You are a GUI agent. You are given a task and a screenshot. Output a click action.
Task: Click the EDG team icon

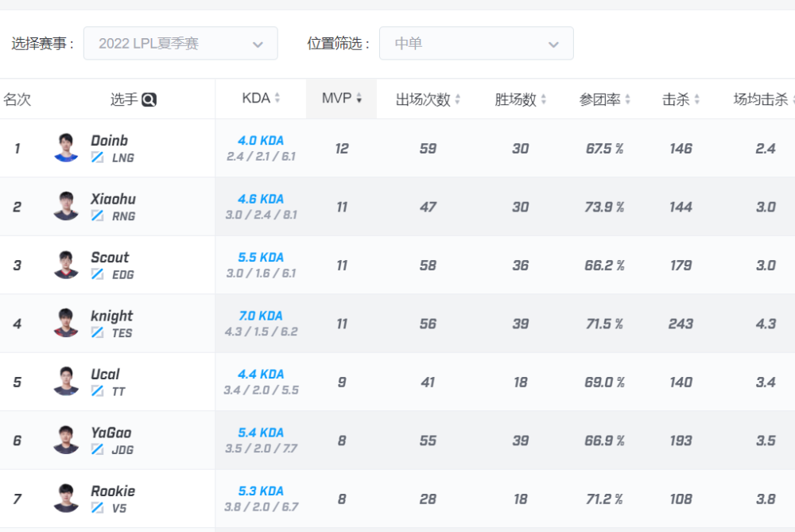[x=97, y=274]
